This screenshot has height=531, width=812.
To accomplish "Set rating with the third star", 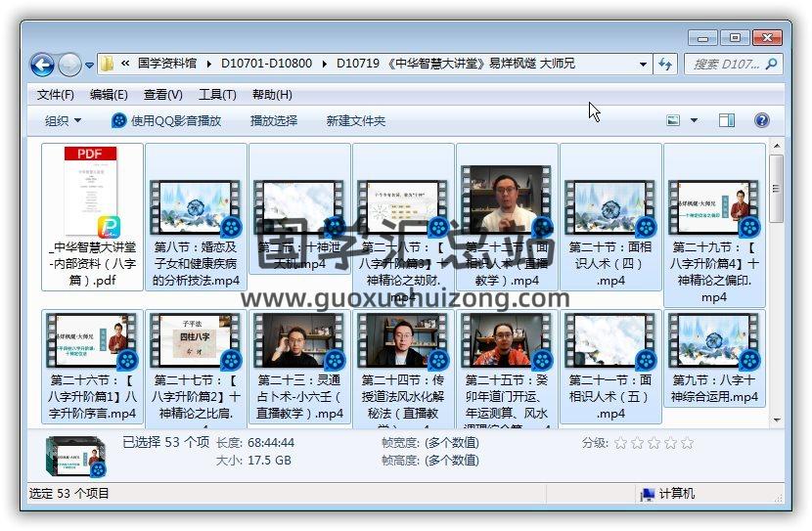I will click(654, 443).
